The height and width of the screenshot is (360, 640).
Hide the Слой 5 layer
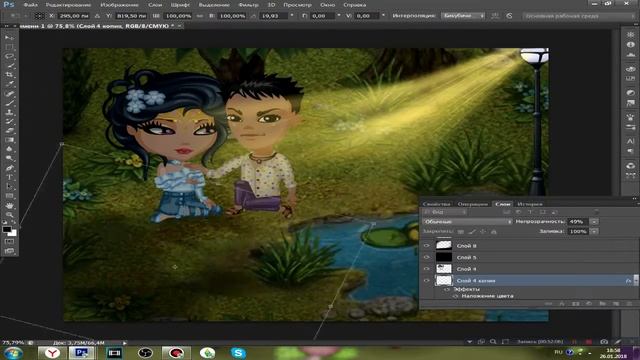(427, 257)
